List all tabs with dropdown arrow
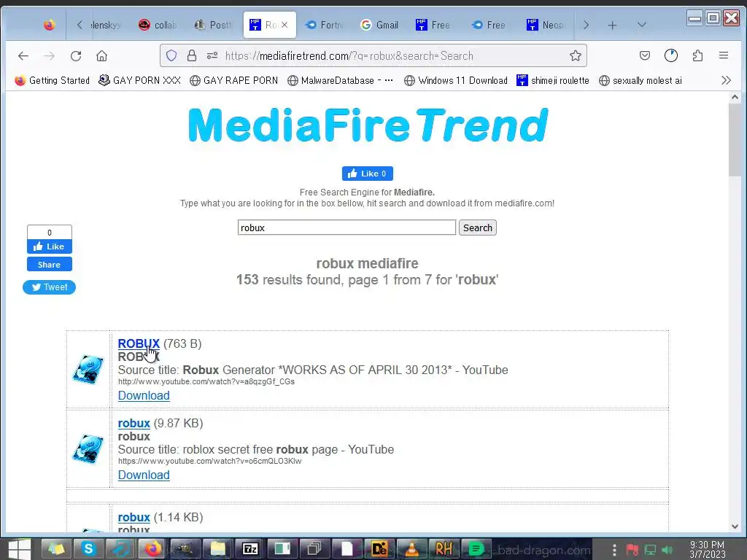Viewport: 747px width, 560px height. pos(642,25)
